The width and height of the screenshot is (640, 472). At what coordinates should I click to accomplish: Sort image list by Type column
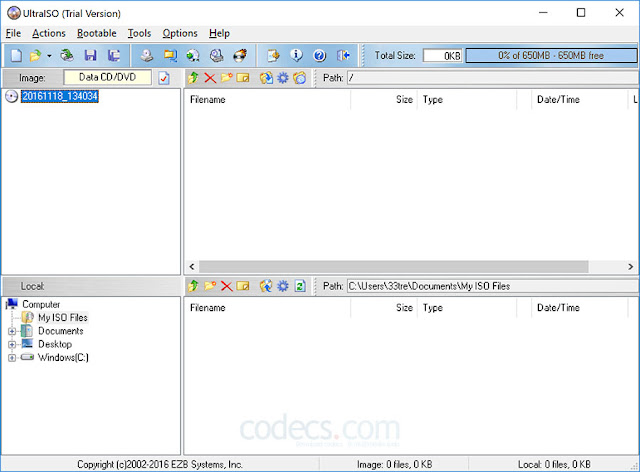click(467, 100)
